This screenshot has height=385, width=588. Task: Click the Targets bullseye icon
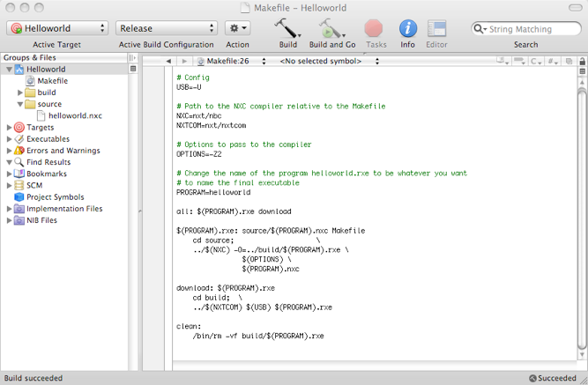(x=19, y=128)
